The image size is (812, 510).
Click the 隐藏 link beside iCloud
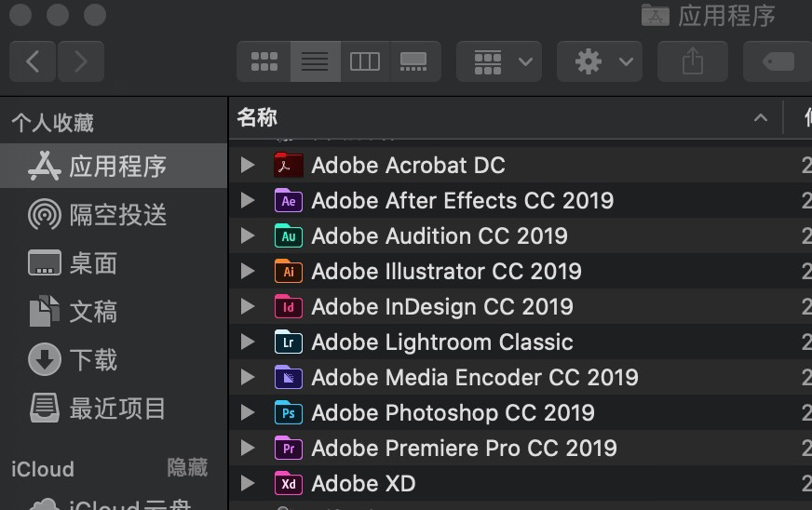[187, 467]
